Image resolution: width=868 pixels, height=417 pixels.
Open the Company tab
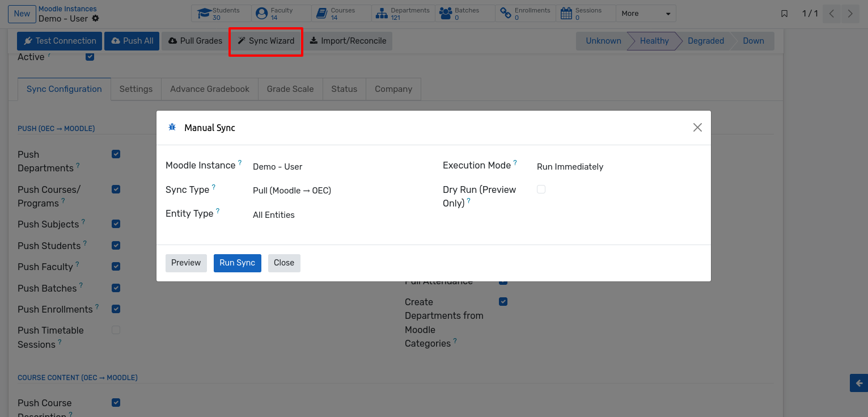[393, 89]
